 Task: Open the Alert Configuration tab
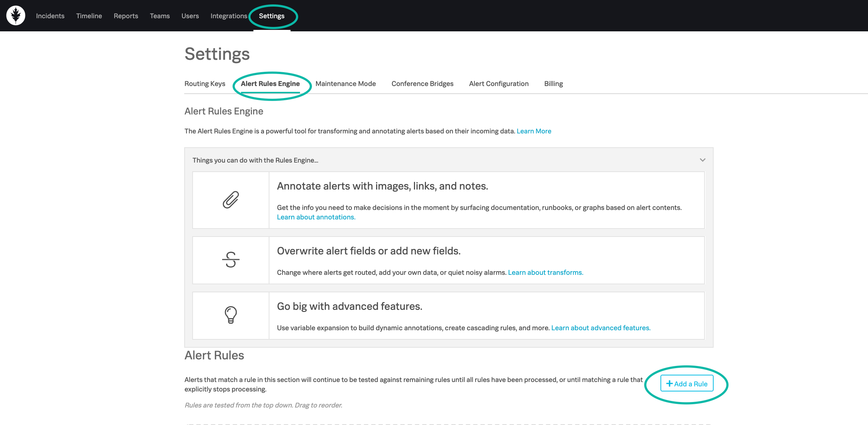498,83
